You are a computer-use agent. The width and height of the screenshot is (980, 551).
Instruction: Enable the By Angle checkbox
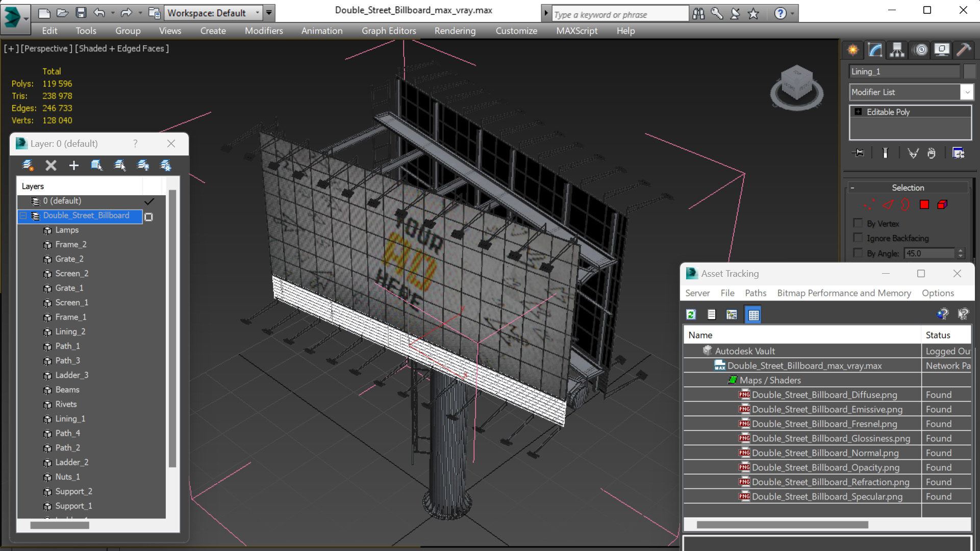(x=858, y=253)
